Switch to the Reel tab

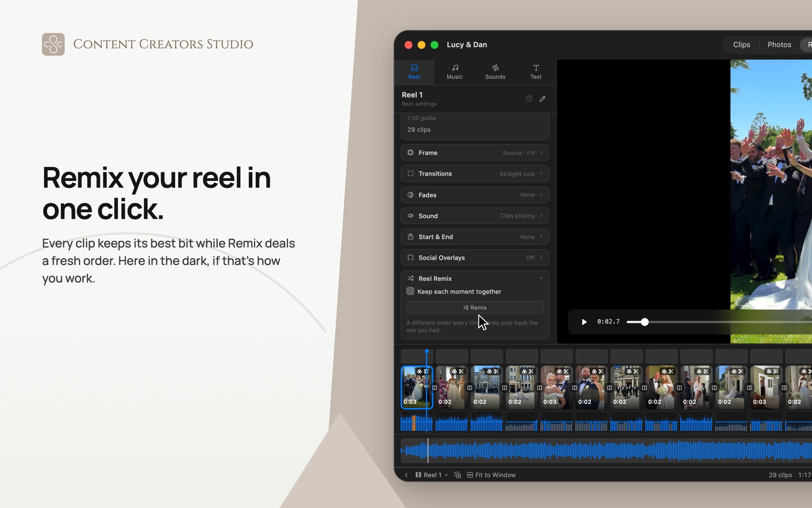(414, 72)
